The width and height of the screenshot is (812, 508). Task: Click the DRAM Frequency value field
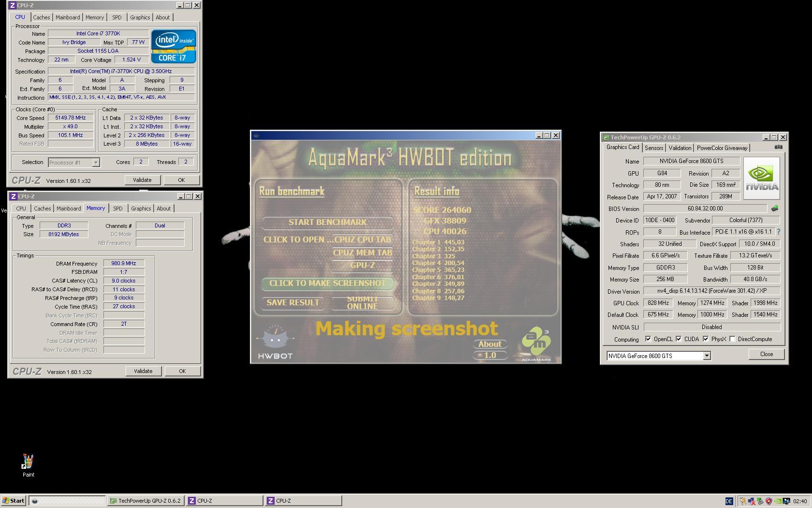(124, 264)
